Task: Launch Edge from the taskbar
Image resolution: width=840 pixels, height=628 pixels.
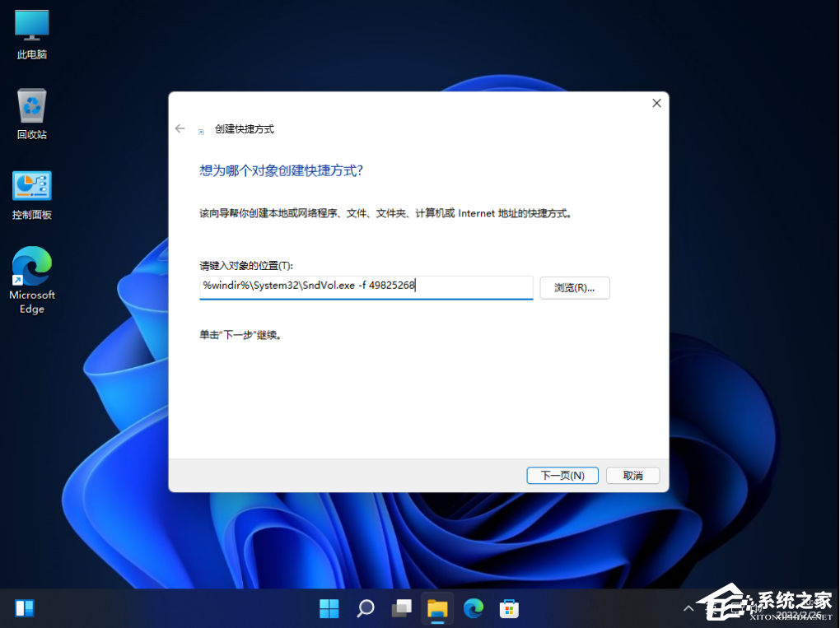Action: click(x=474, y=608)
